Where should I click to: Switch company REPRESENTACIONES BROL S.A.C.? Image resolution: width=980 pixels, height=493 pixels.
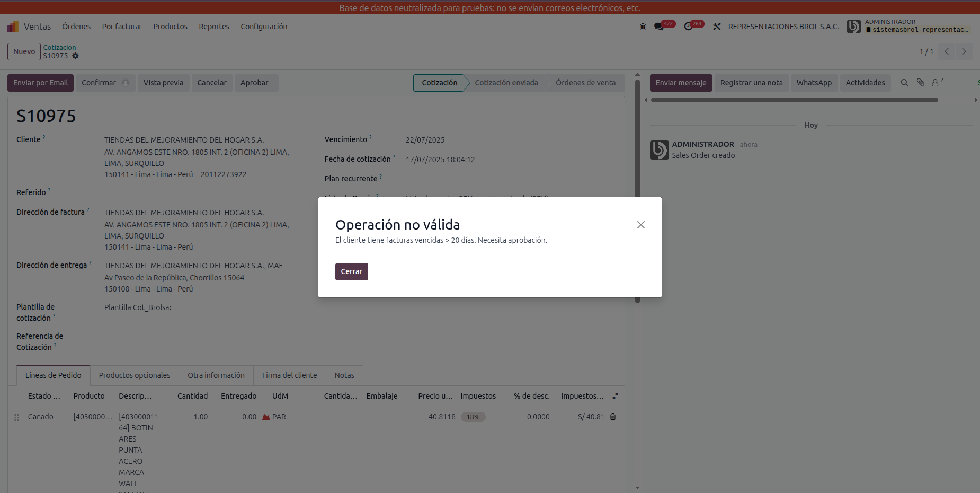(783, 27)
